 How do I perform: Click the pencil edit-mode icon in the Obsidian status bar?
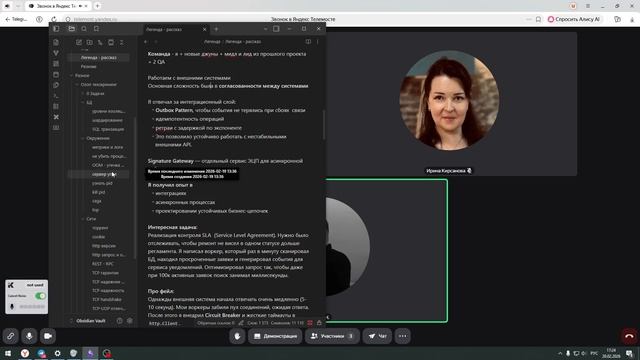pyautogui.click(x=241, y=323)
